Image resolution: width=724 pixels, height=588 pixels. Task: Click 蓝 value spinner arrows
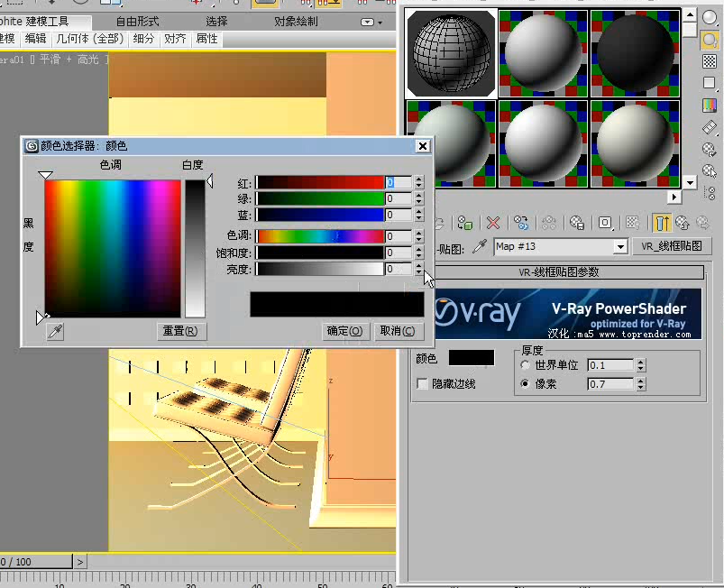(418, 215)
